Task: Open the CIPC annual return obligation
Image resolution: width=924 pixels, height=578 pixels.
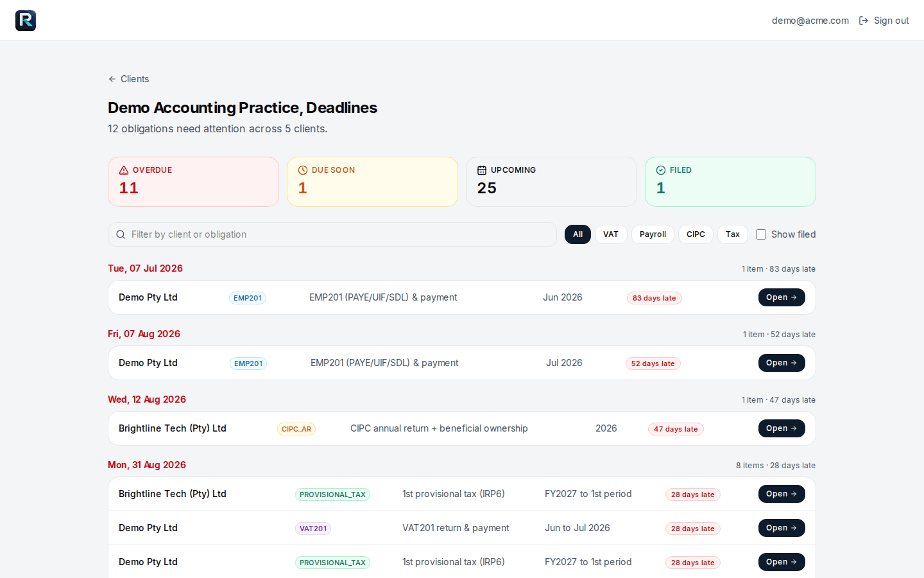Action: point(782,428)
